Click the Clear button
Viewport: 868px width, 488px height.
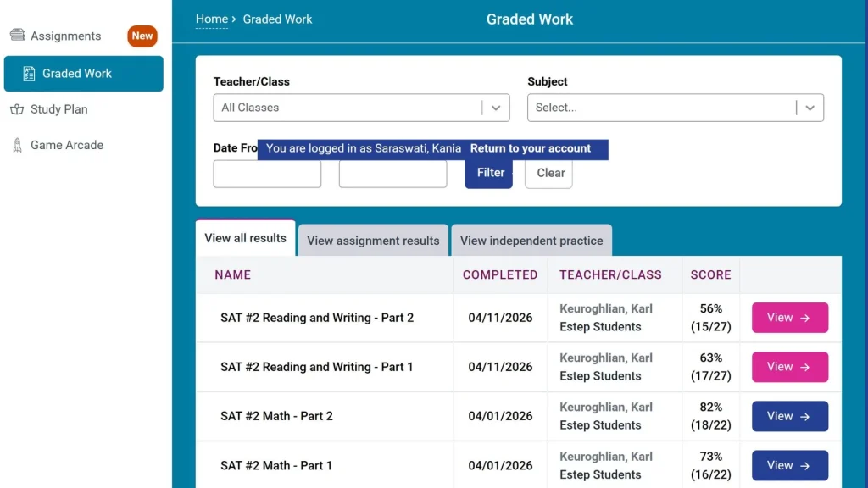548,173
